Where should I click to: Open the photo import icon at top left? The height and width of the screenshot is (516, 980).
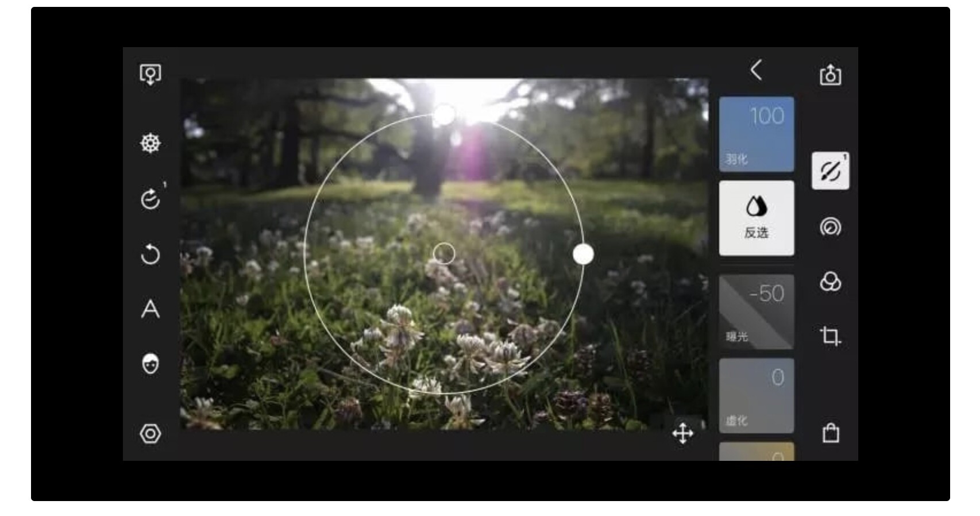(151, 75)
